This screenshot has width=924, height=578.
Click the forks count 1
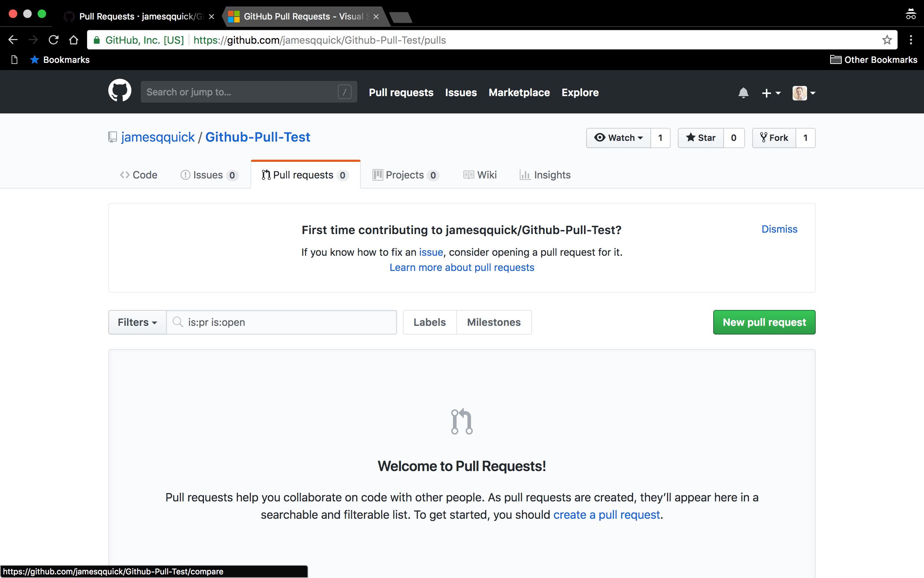[x=805, y=138]
